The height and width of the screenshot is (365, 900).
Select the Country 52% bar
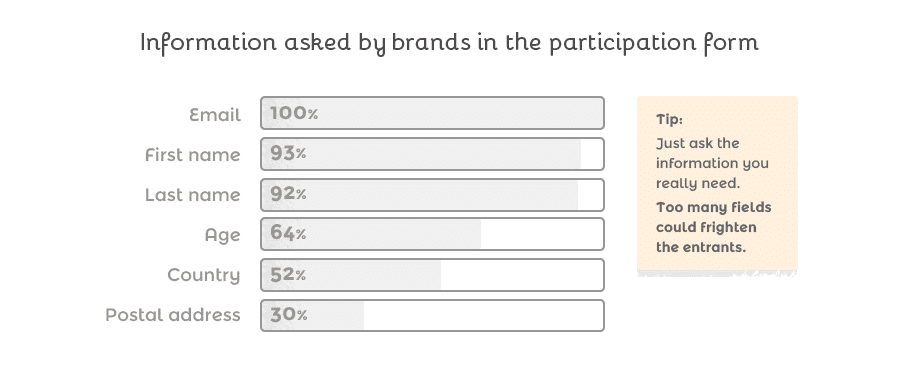click(432, 275)
